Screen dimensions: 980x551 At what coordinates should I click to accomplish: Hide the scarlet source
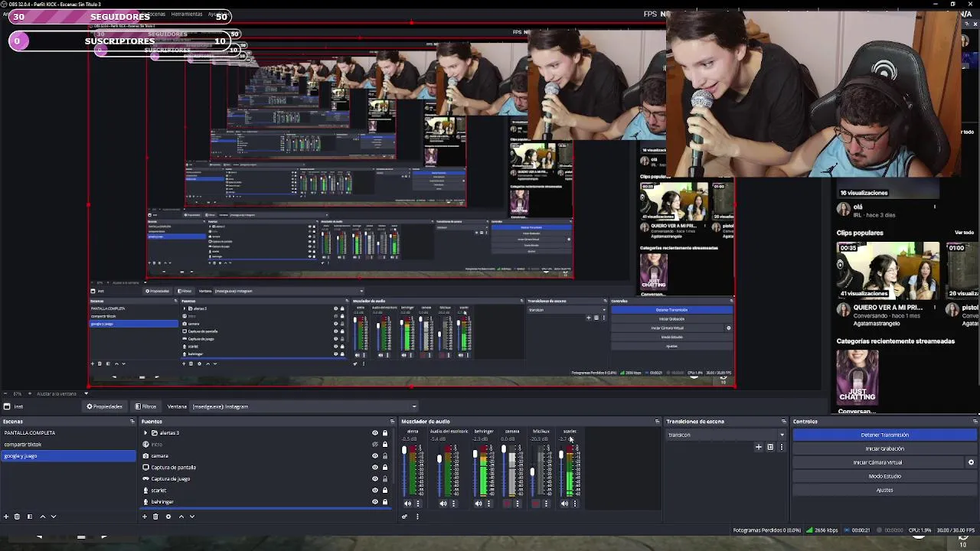[x=375, y=491]
